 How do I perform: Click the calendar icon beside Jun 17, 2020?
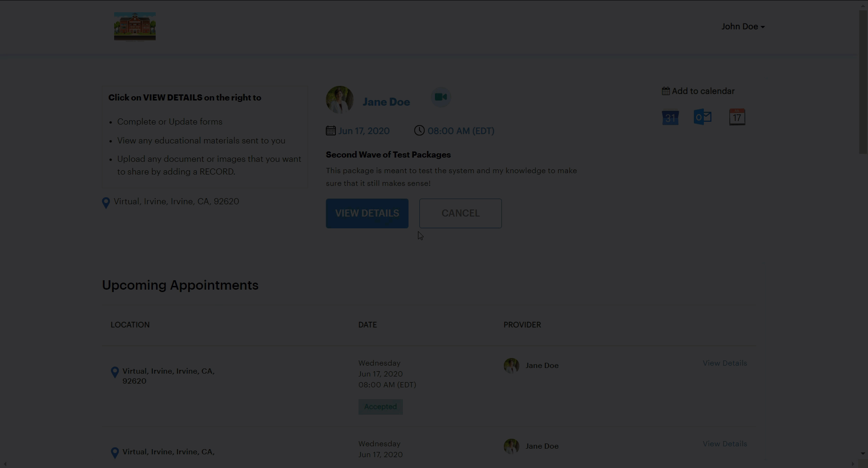click(331, 131)
